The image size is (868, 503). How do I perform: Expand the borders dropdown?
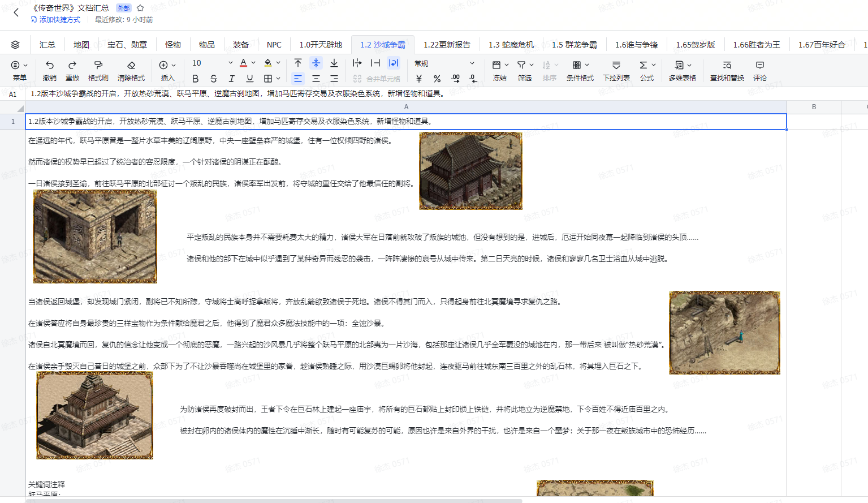278,79
